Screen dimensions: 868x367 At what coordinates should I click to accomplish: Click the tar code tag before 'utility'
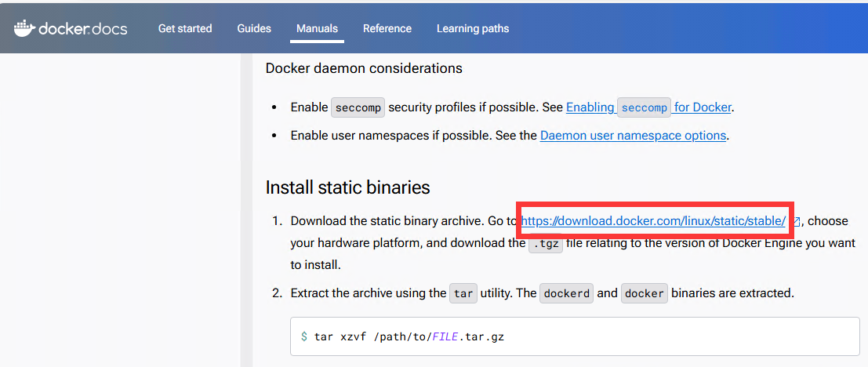click(x=463, y=294)
